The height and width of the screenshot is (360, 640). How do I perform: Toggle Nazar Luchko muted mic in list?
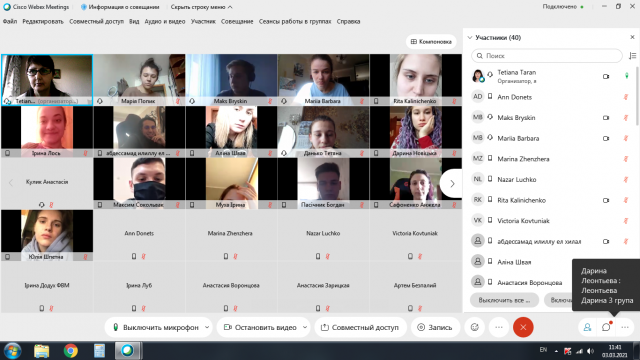625,179
